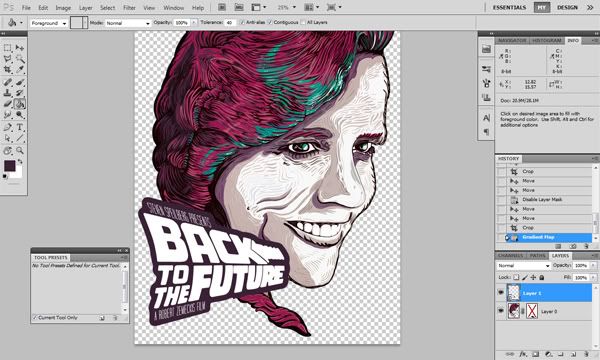Select the History Brush tool
The height and width of the screenshot is (360, 600).
coord(20,93)
